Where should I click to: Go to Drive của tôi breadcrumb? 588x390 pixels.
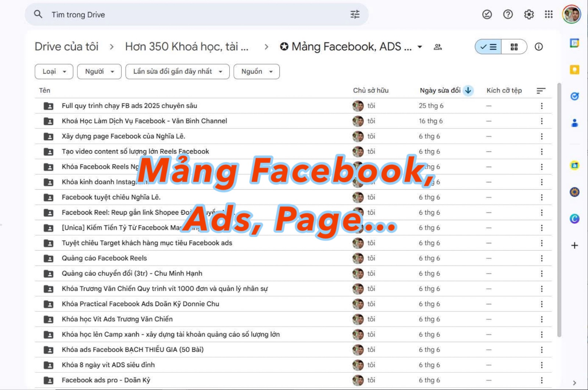click(67, 47)
